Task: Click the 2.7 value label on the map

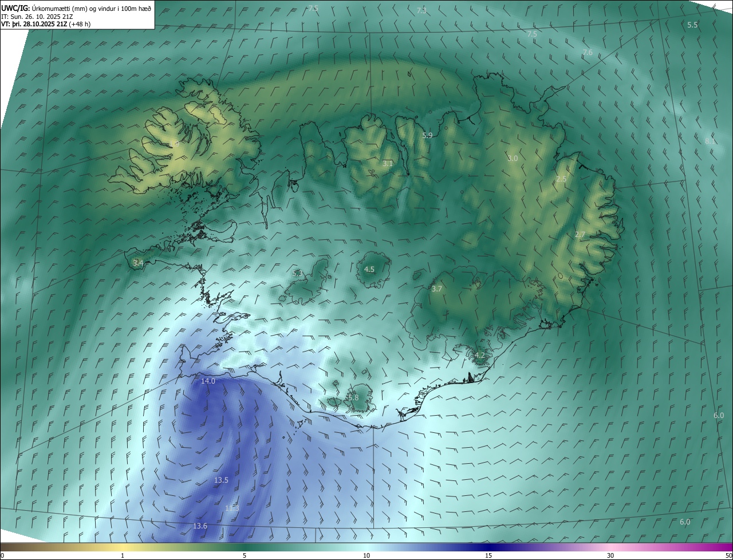Action: click(580, 235)
